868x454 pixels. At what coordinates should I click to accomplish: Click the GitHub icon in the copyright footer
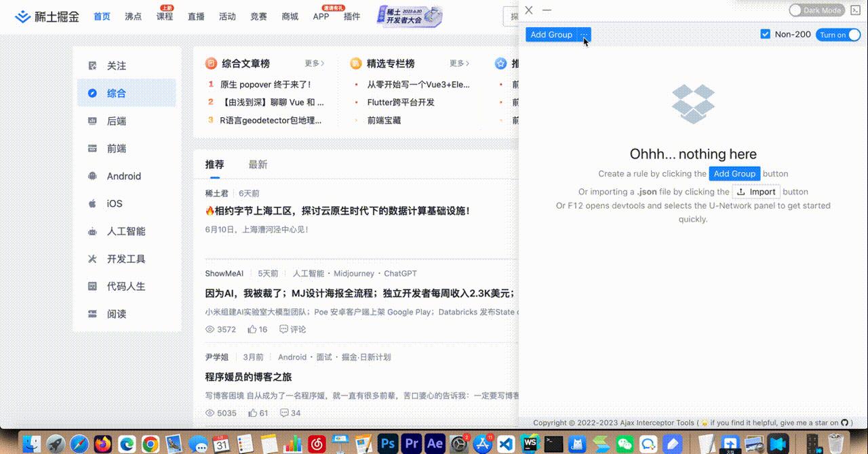click(x=846, y=422)
